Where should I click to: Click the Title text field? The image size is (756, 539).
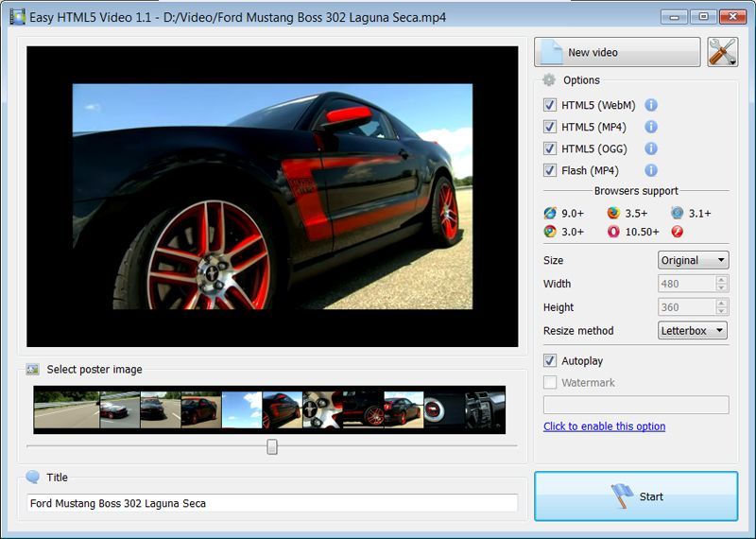(x=272, y=503)
